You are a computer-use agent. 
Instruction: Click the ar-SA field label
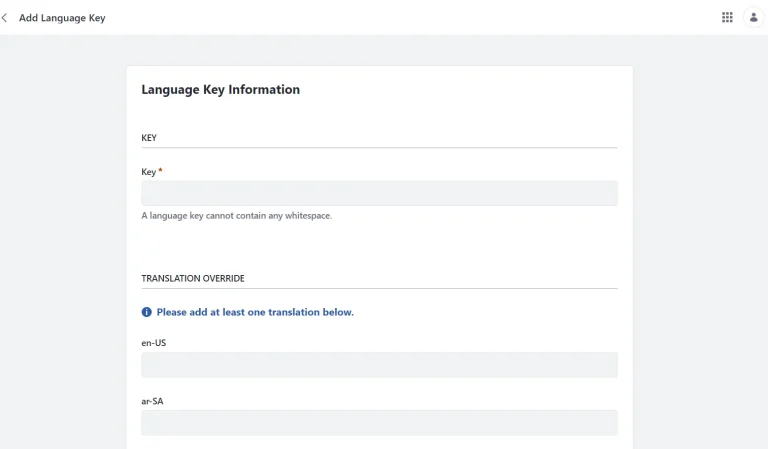[x=152, y=401]
